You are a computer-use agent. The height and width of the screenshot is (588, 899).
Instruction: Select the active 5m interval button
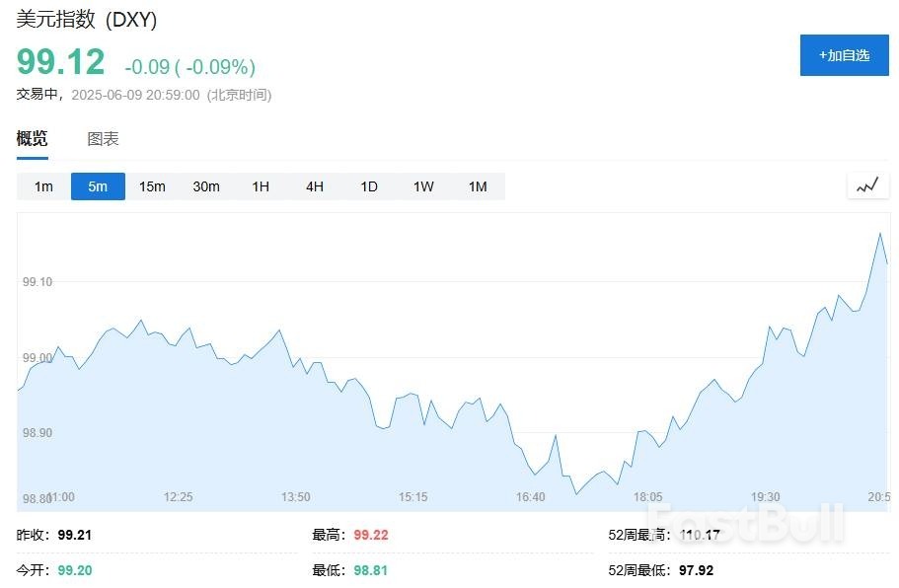click(x=98, y=186)
